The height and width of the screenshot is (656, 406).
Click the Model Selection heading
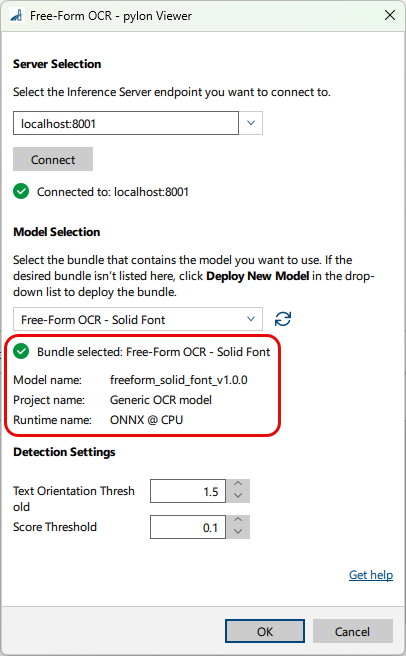click(x=57, y=232)
